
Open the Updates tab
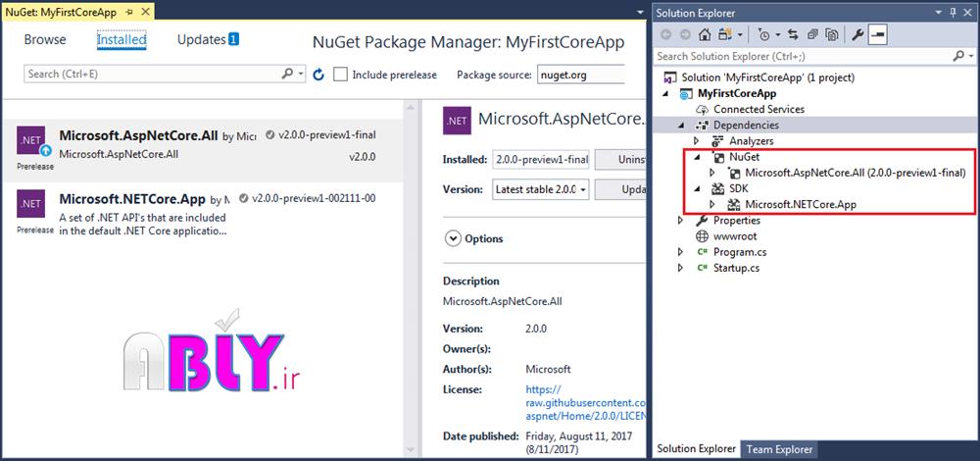point(208,39)
